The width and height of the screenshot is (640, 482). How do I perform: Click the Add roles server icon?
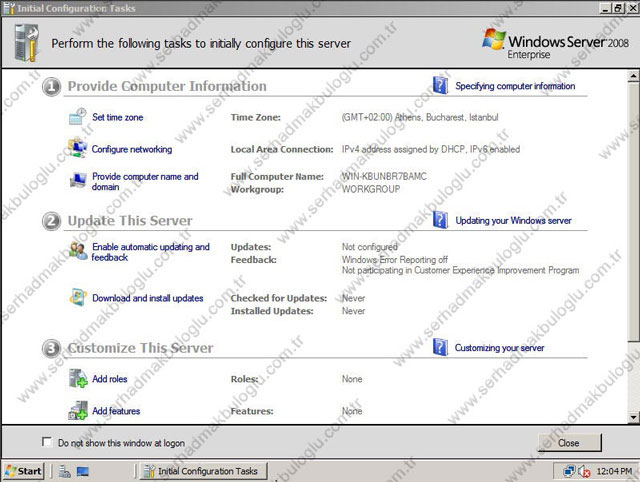click(78, 378)
